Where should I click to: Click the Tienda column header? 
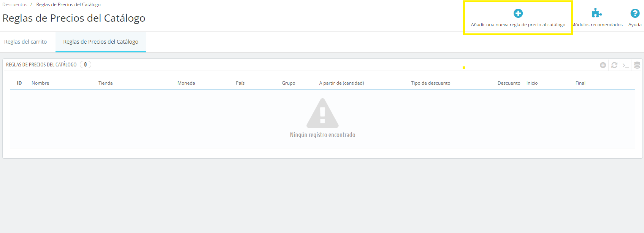tap(105, 83)
